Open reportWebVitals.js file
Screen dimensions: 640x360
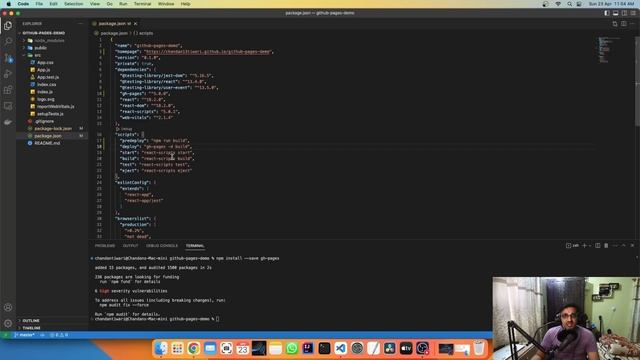(x=56, y=107)
